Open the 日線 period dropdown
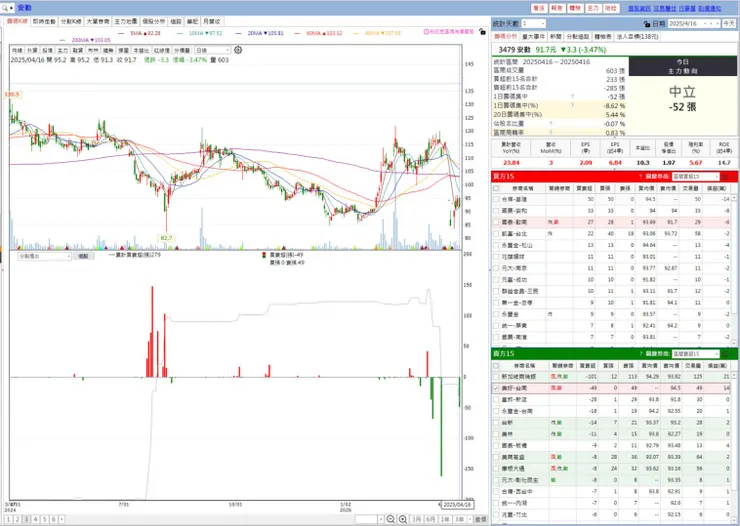The height and width of the screenshot is (526, 740). (x=213, y=50)
